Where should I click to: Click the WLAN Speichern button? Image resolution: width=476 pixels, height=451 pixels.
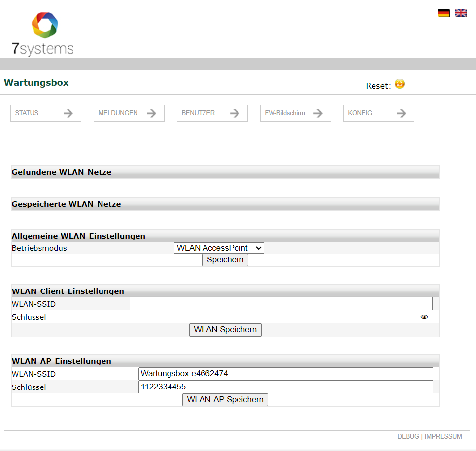(225, 330)
